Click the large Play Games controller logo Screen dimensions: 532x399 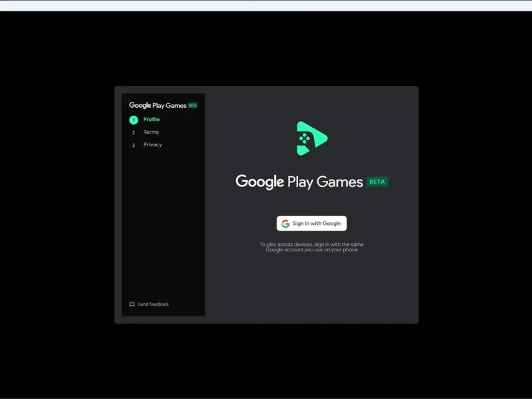(x=312, y=138)
